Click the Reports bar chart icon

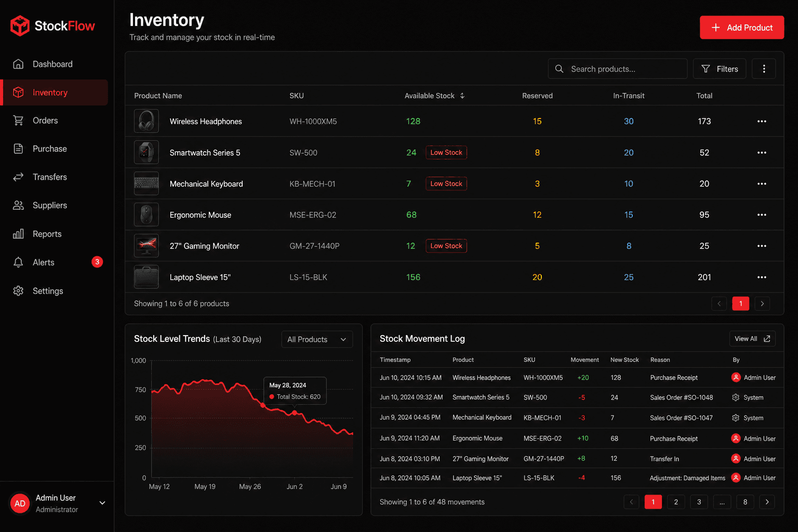[x=18, y=234]
